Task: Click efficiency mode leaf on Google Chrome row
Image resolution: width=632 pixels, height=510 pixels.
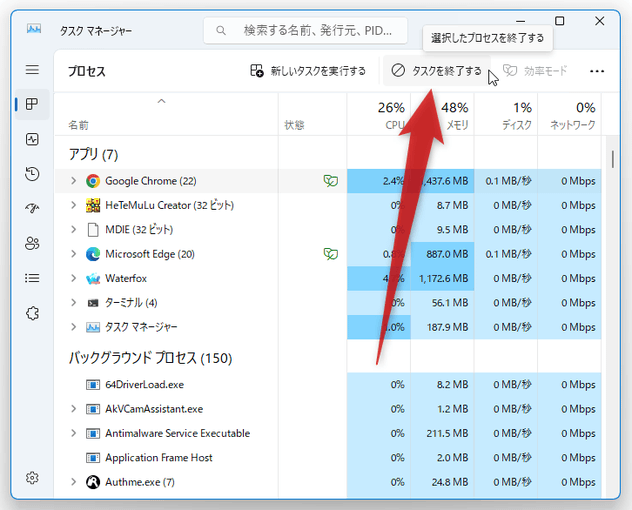Action: 331,181
